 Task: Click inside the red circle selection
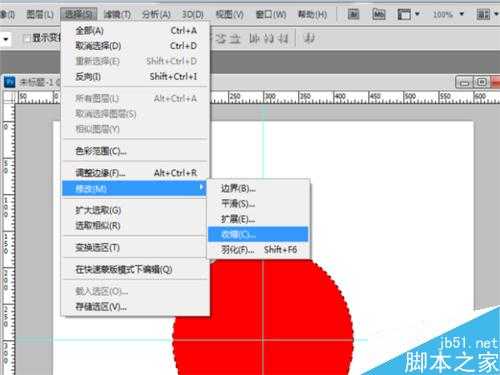263,317
